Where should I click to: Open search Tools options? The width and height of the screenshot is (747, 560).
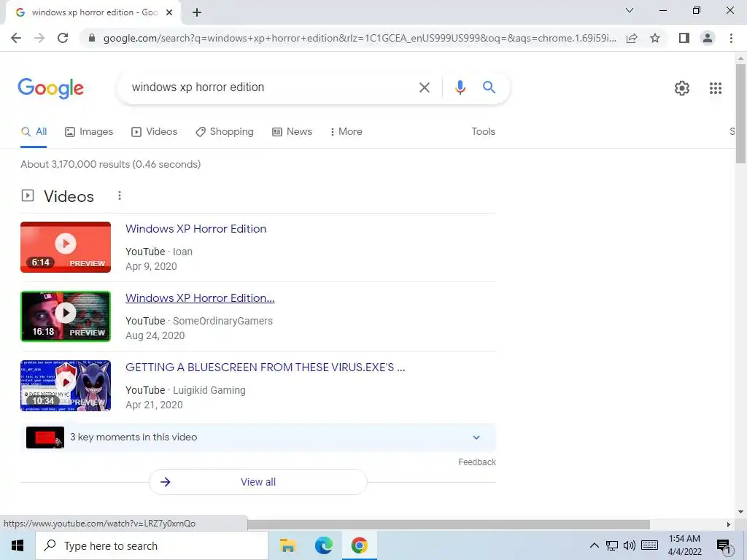(x=483, y=132)
